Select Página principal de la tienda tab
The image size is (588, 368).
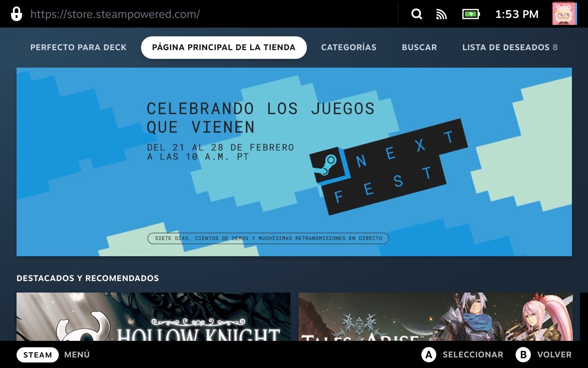(x=224, y=47)
